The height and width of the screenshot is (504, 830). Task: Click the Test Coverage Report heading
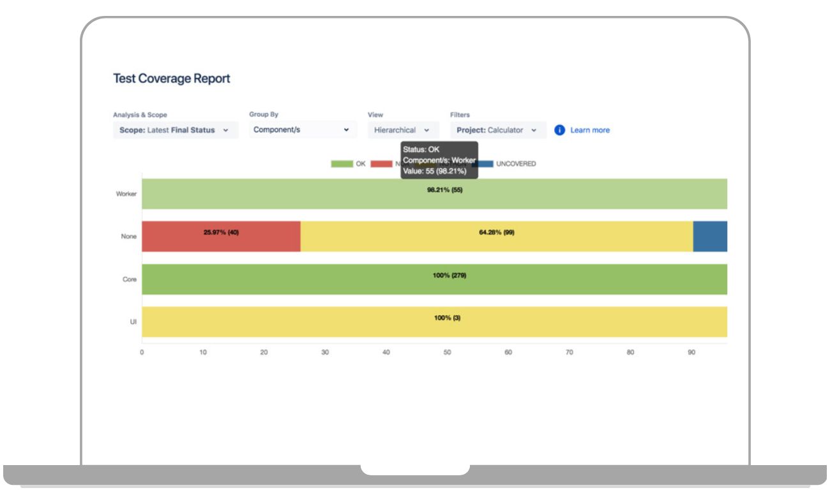[171, 78]
